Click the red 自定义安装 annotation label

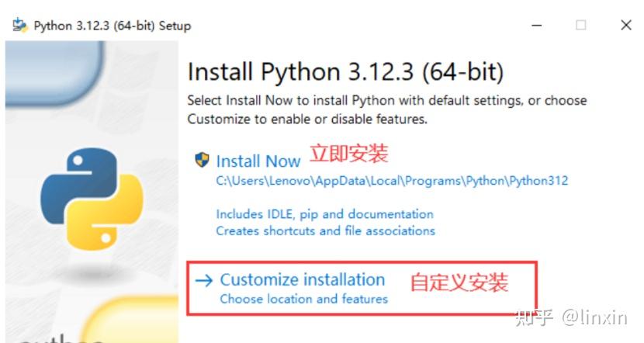pos(459,282)
